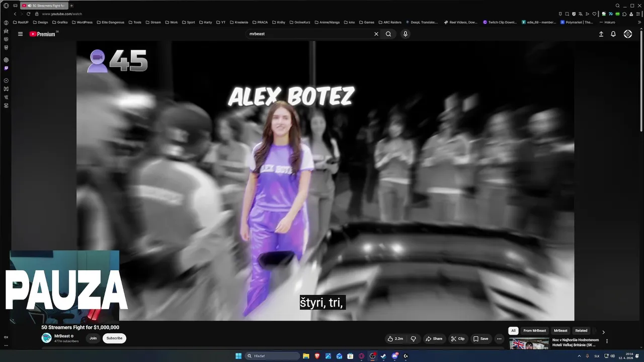This screenshot has width=644, height=362.
Task: Save the video to a playlist
Action: point(481,339)
